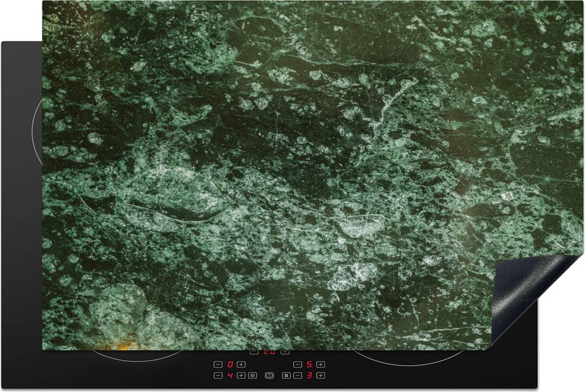Tap the red 4 level display
This screenshot has width=585, height=392.
point(230,375)
